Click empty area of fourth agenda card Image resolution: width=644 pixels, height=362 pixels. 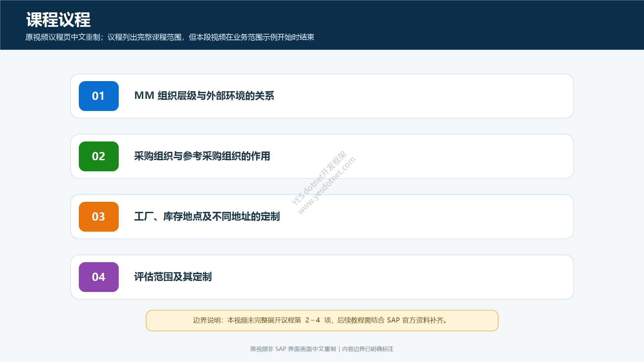(402, 277)
